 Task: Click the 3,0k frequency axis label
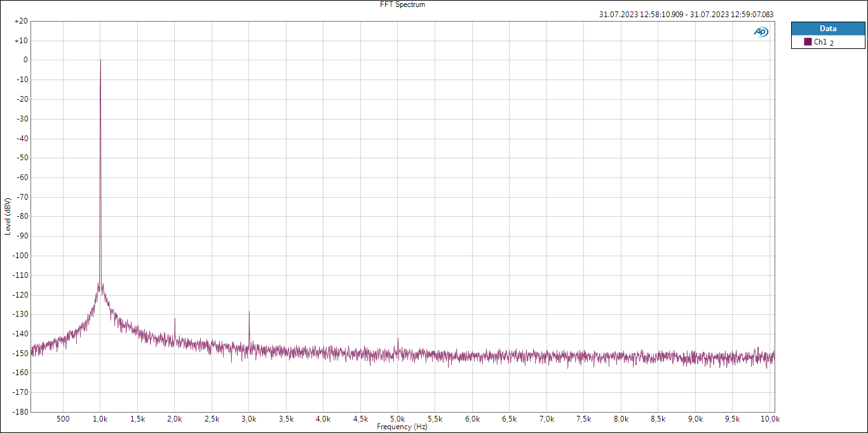point(249,419)
